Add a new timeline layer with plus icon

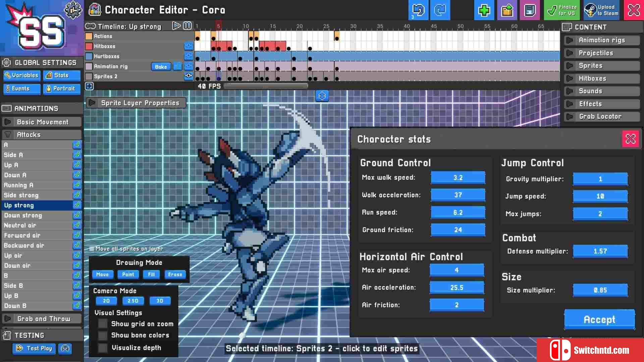pyautogui.click(x=89, y=86)
